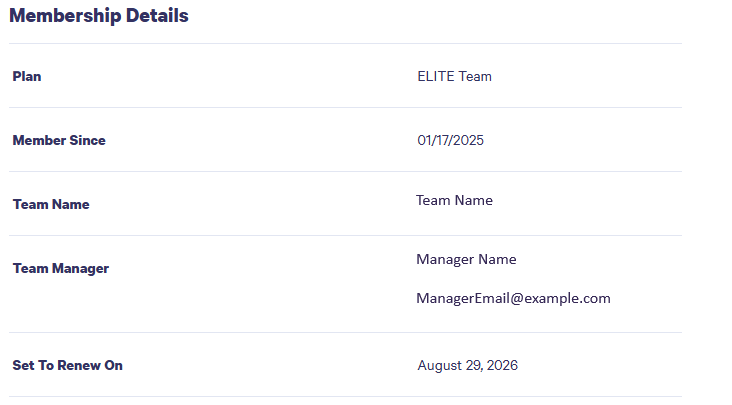Click the August 29, 2026 renewal date
Screen dimensions: 732x405
[467, 365]
